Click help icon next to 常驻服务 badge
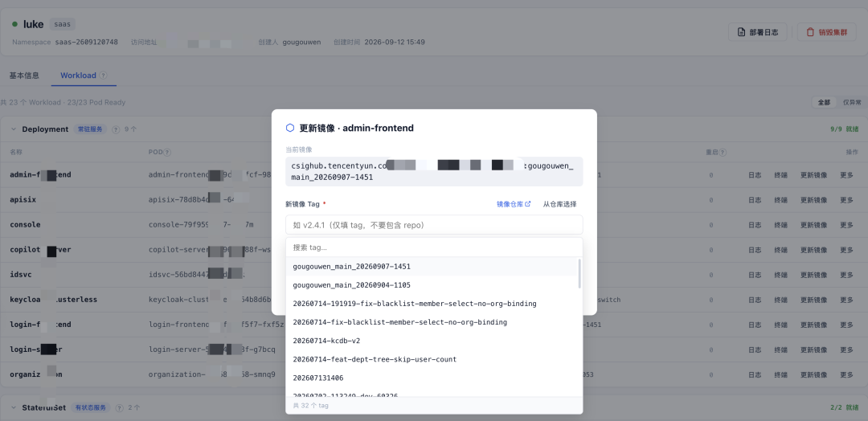Viewport: 868px width, 421px height. 116,129
